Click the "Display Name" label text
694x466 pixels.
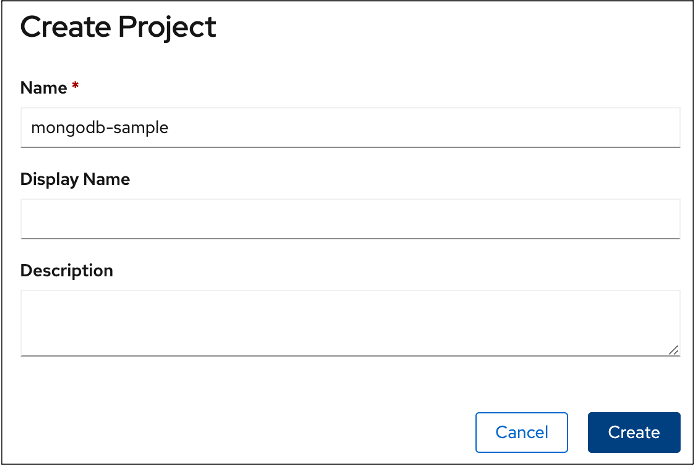(75, 179)
